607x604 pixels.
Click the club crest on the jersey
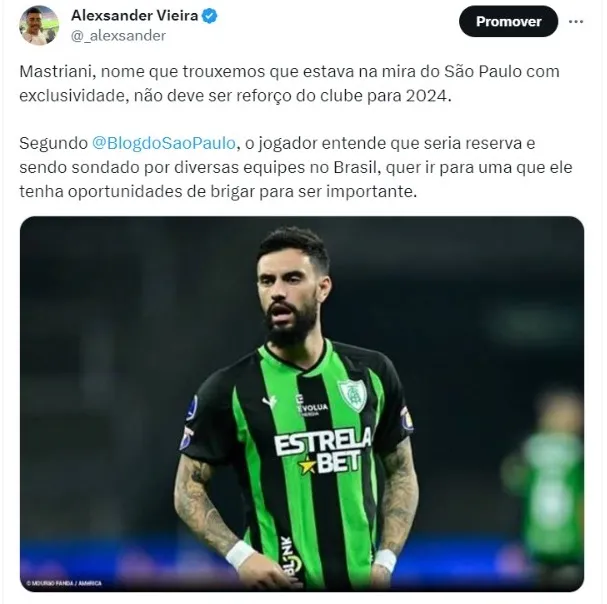[352, 396]
